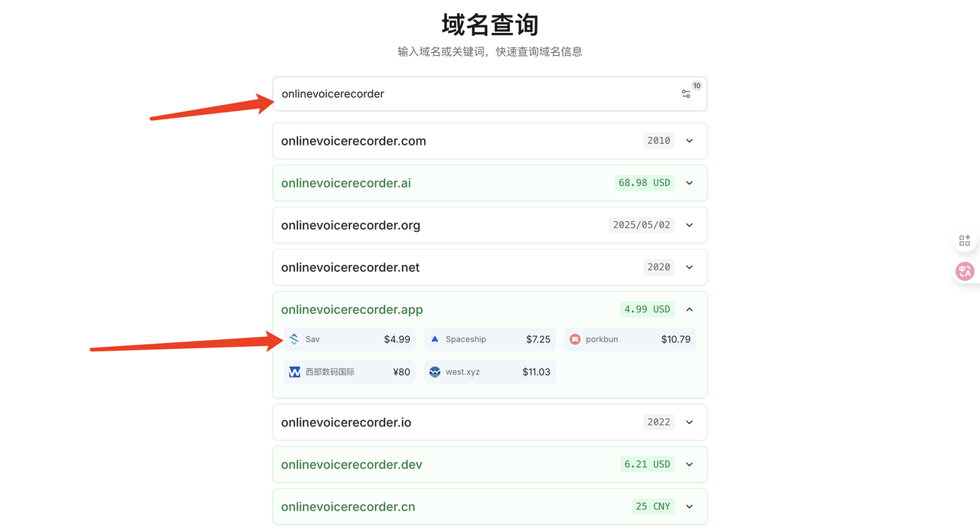Click the pink translate floating icon
The image size is (980, 529).
click(x=965, y=271)
